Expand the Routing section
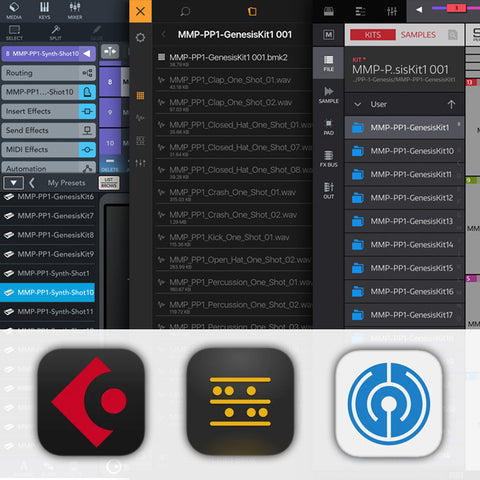This screenshot has height=480, width=480. click(49, 73)
